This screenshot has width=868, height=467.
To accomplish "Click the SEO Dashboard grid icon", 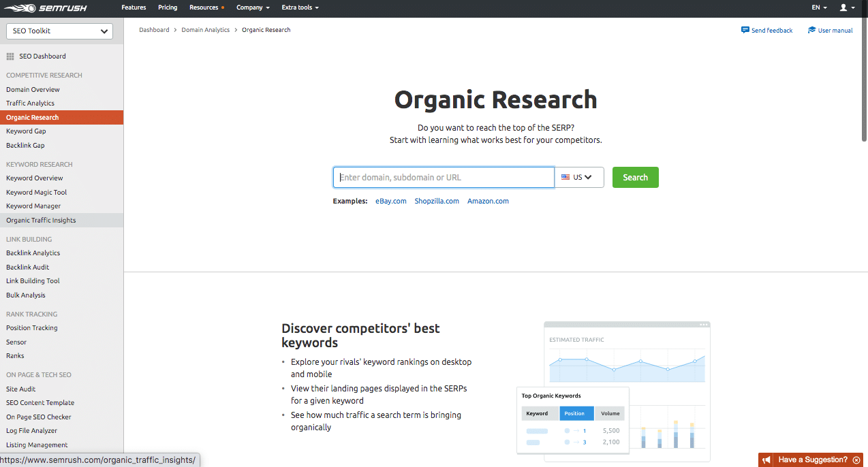I will coord(10,57).
